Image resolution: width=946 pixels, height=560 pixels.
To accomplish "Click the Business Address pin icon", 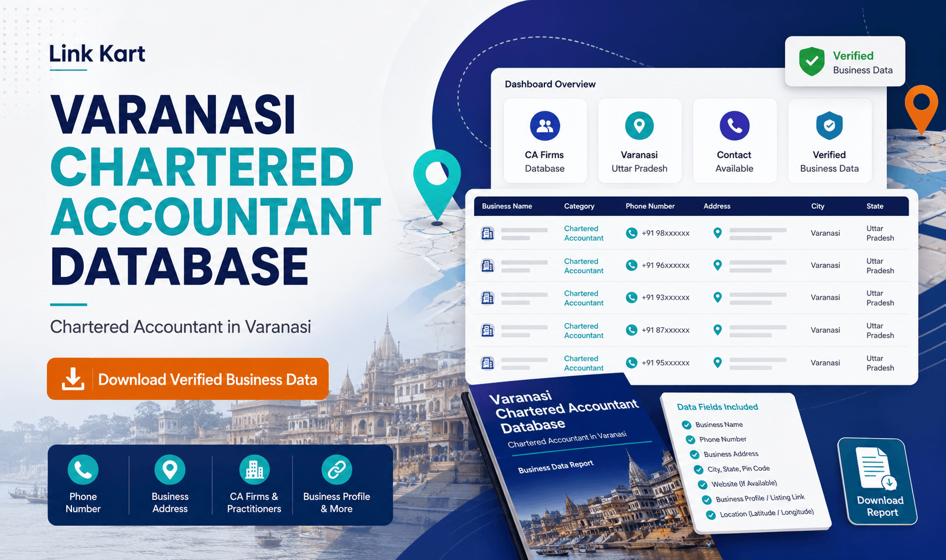I will (170, 469).
